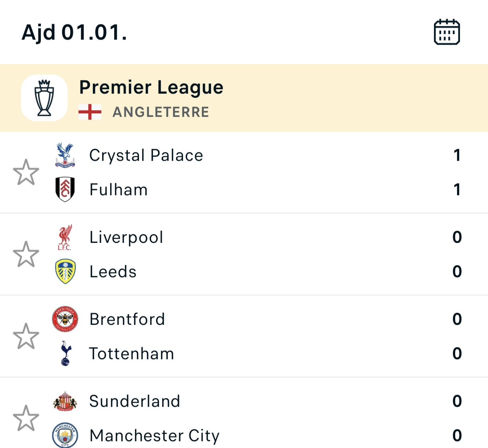This screenshot has height=448, width=488.
Task: Click the Manchester City crest
Action: 65,435
